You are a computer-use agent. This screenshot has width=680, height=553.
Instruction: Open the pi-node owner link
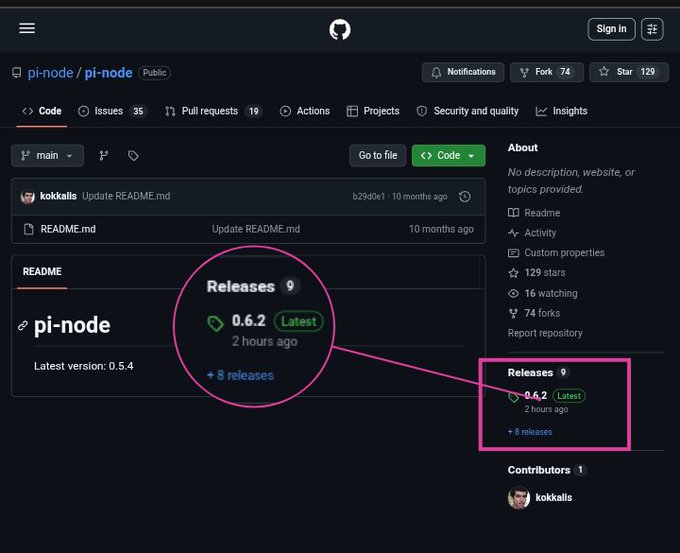[x=50, y=73]
